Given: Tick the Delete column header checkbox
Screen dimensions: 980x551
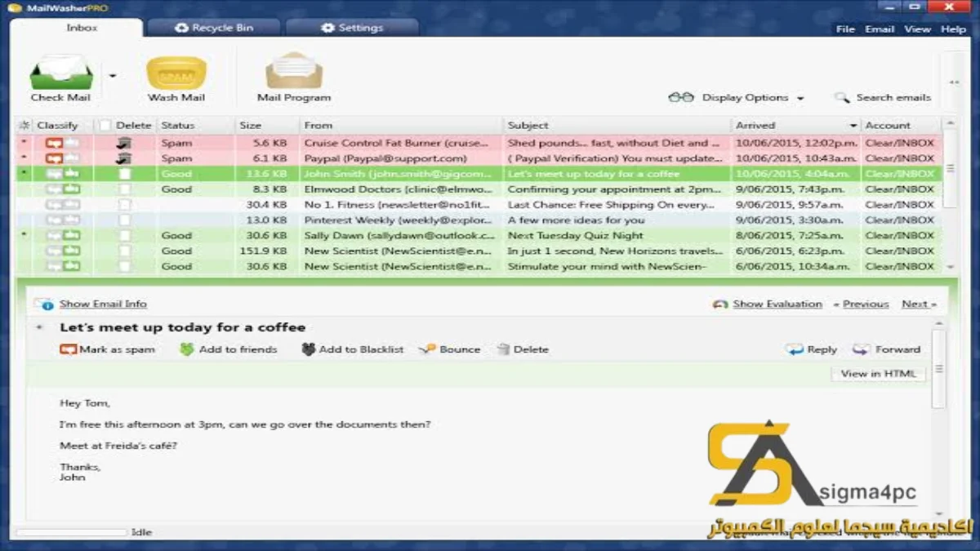Looking at the screenshot, I should [105, 126].
